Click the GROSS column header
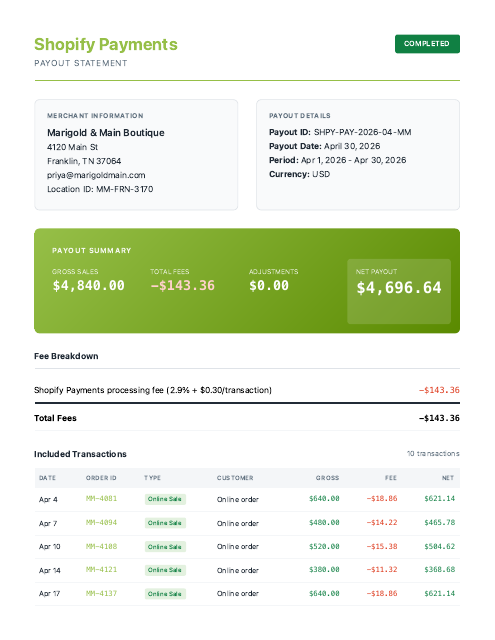This screenshot has height=640, width=495. [327, 478]
